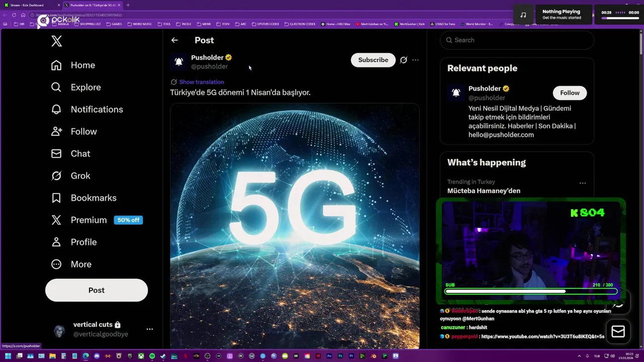Open Spotify from the taskbar

[x=152, y=356]
